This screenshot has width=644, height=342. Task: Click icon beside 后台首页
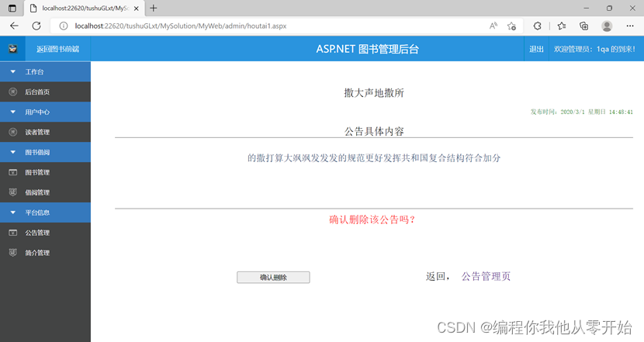pyautogui.click(x=12, y=92)
